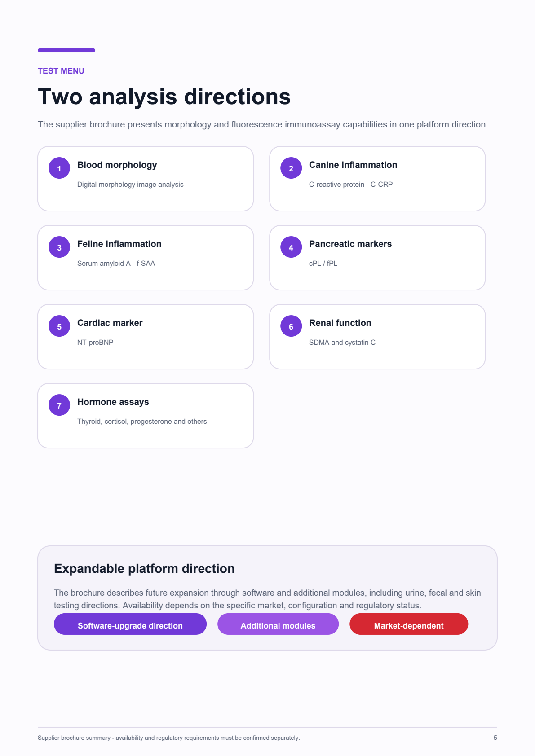Click the number 2 circle badge
This screenshot has height=756, width=535.
coord(291,168)
